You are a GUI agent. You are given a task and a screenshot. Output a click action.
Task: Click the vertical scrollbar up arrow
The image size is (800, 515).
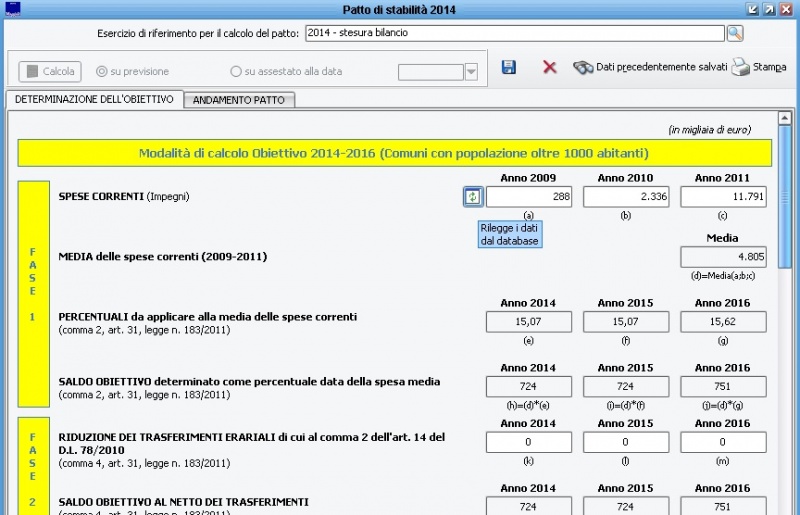pos(785,118)
